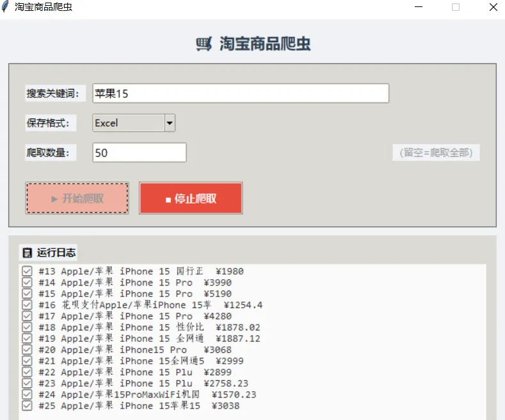The image size is (505, 420).
Task: Click the notebook icon next to 运行日志
Action: point(27,253)
